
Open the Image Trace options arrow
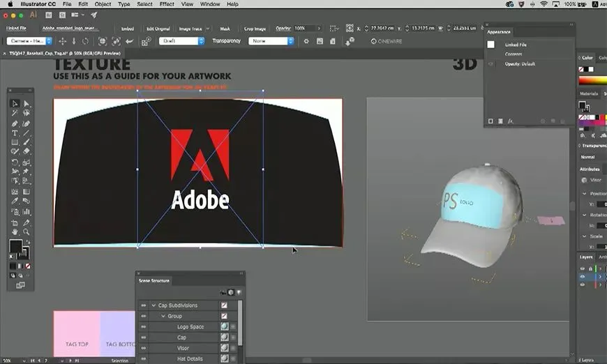[x=207, y=29]
